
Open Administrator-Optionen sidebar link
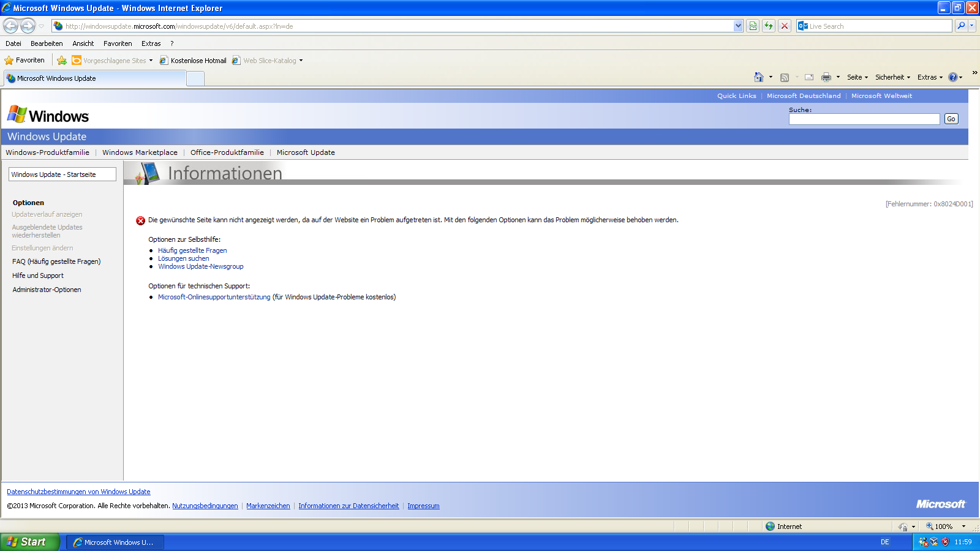(x=47, y=290)
